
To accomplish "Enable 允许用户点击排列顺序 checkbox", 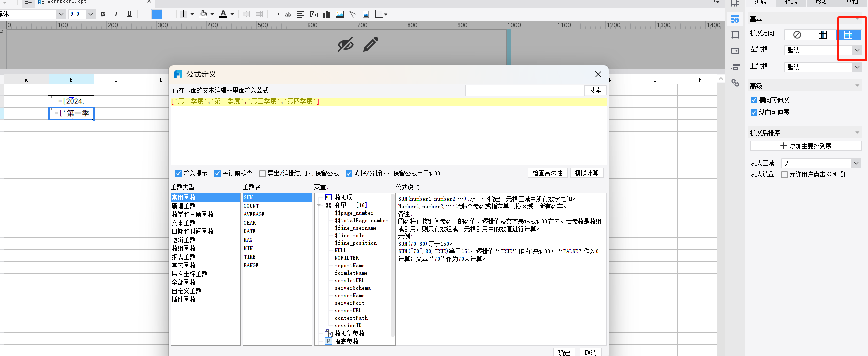I will 784,174.
